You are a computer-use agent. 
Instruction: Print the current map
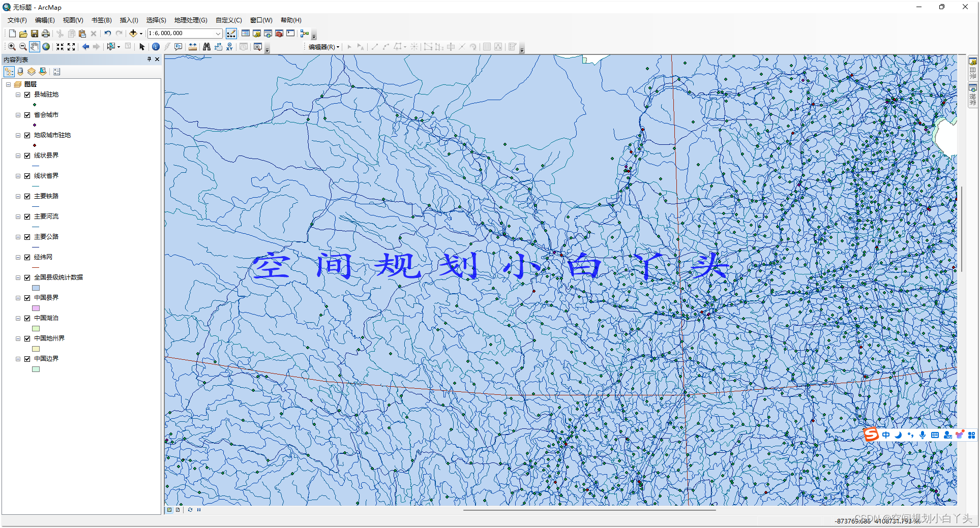pyautogui.click(x=46, y=34)
